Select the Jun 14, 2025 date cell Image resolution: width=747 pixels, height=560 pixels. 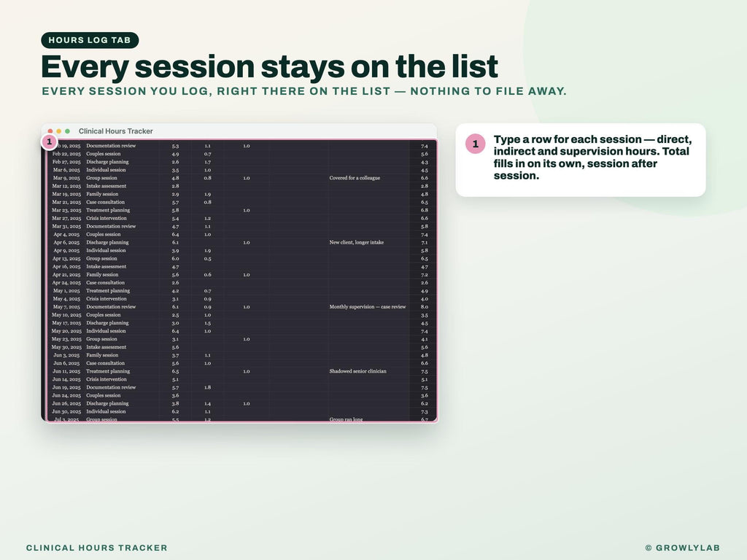pos(66,379)
